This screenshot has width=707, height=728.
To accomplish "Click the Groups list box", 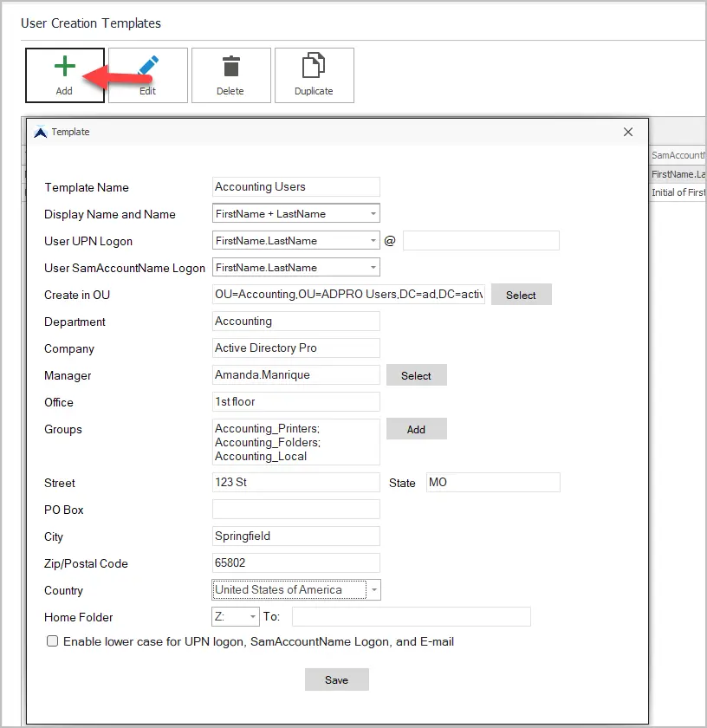I will 296,442.
